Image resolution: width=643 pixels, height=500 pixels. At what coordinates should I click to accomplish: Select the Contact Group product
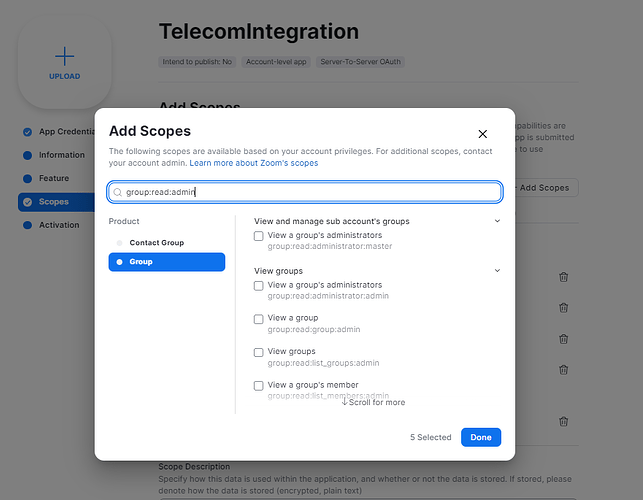click(x=156, y=243)
